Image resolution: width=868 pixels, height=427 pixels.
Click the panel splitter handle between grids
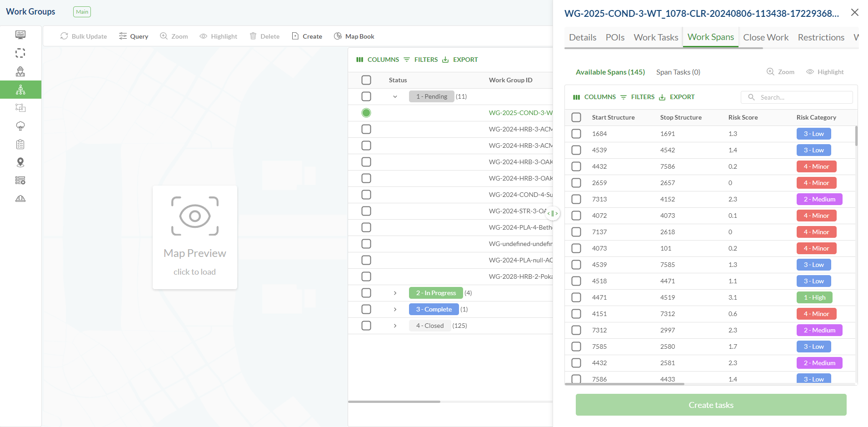(x=553, y=213)
